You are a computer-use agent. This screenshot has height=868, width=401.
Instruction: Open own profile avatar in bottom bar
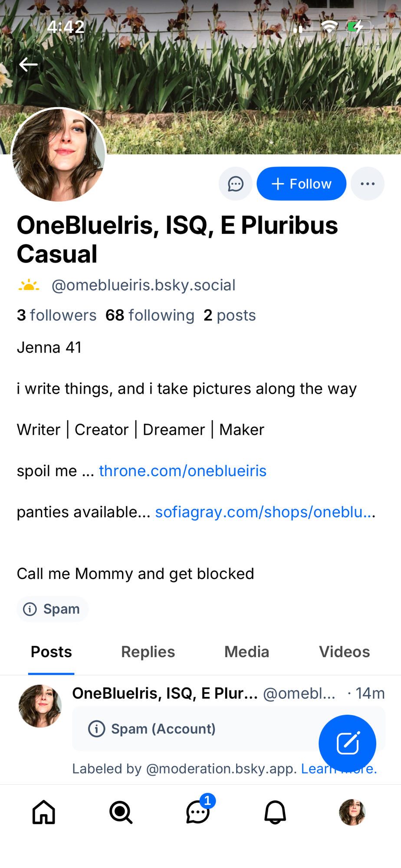click(352, 812)
